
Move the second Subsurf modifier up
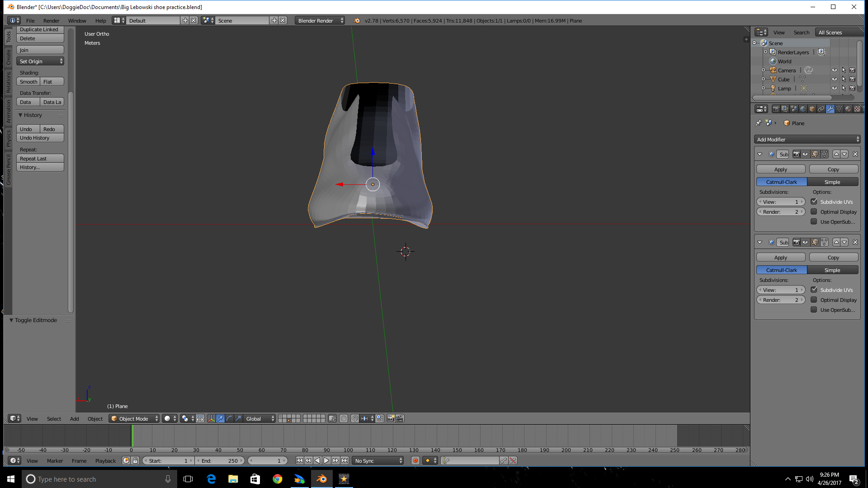pos(836,242)
